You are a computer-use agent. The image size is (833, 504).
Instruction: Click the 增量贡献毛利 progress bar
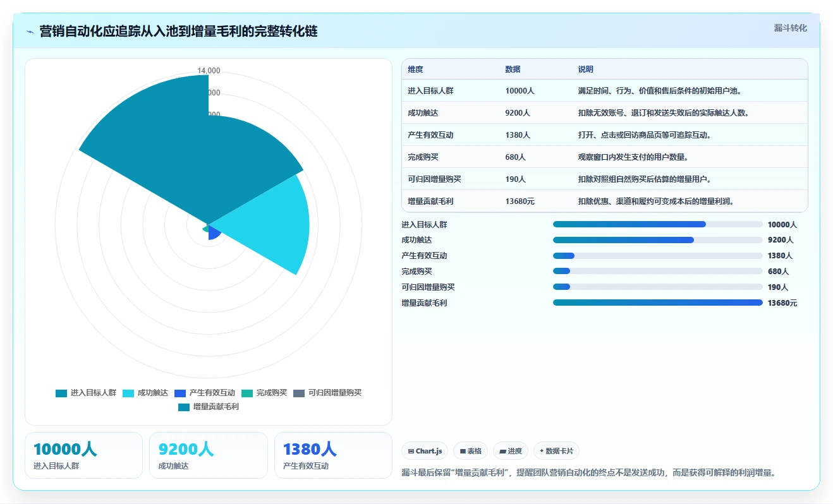[x=657, y=303]
